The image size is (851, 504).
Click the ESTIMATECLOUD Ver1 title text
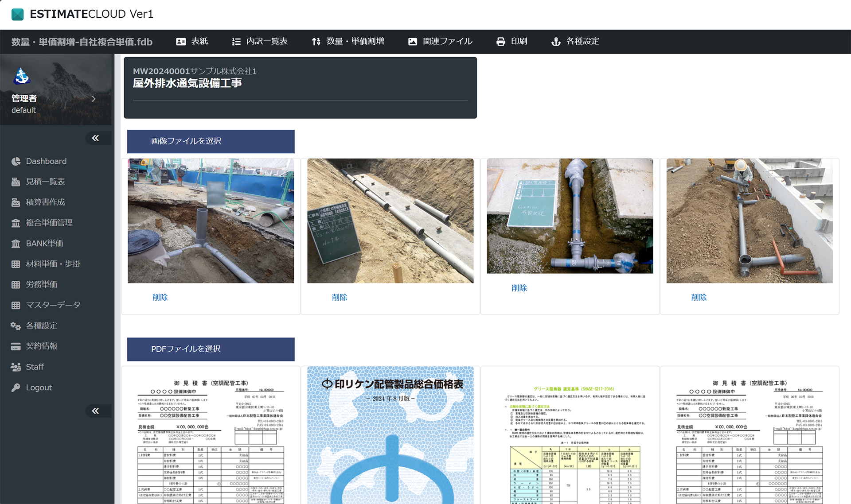pos(92,14)
